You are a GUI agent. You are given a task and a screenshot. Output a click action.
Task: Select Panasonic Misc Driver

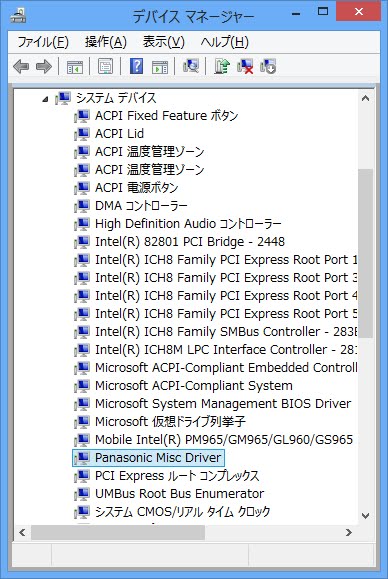tap(158, 458)
